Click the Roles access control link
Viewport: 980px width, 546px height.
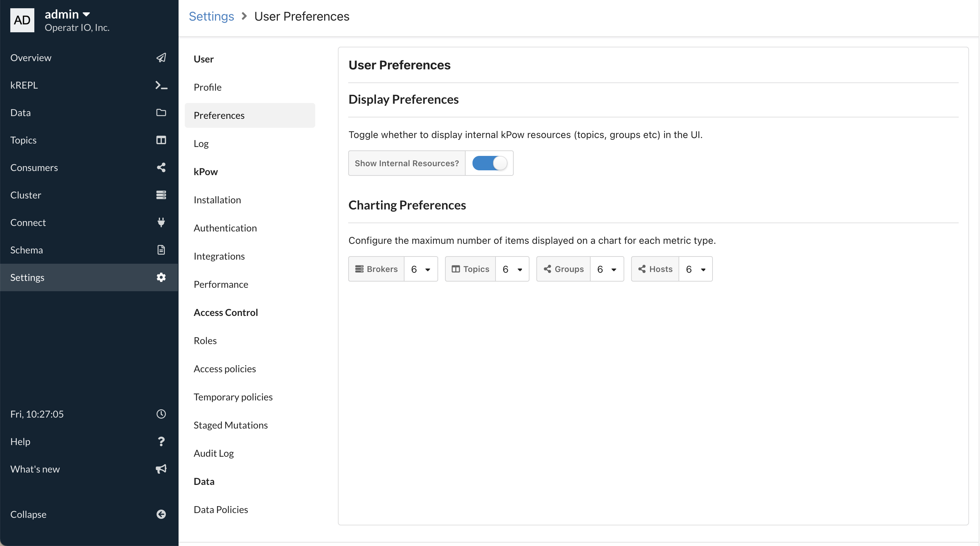(x=205, y=340)
